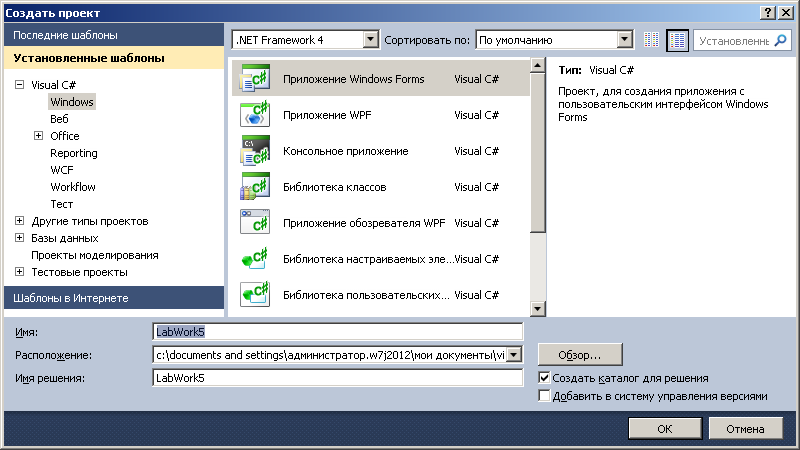Click the Имя project name field

[338, 332]
